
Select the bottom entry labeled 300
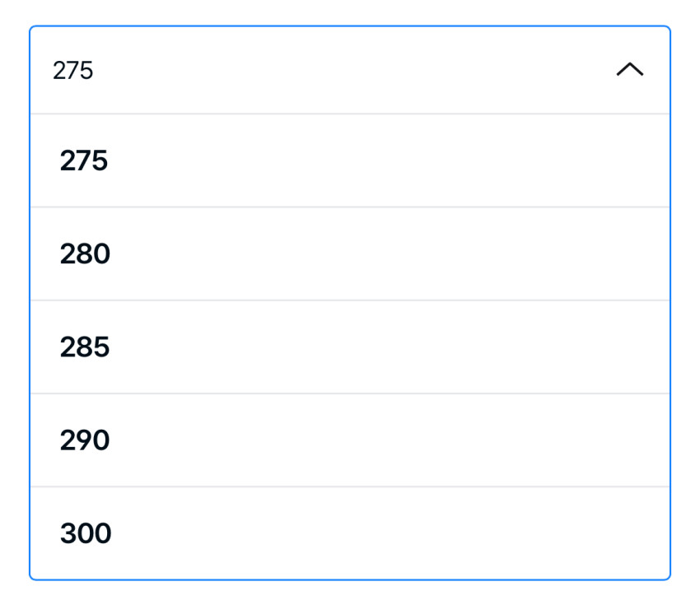tap(86, 533)
